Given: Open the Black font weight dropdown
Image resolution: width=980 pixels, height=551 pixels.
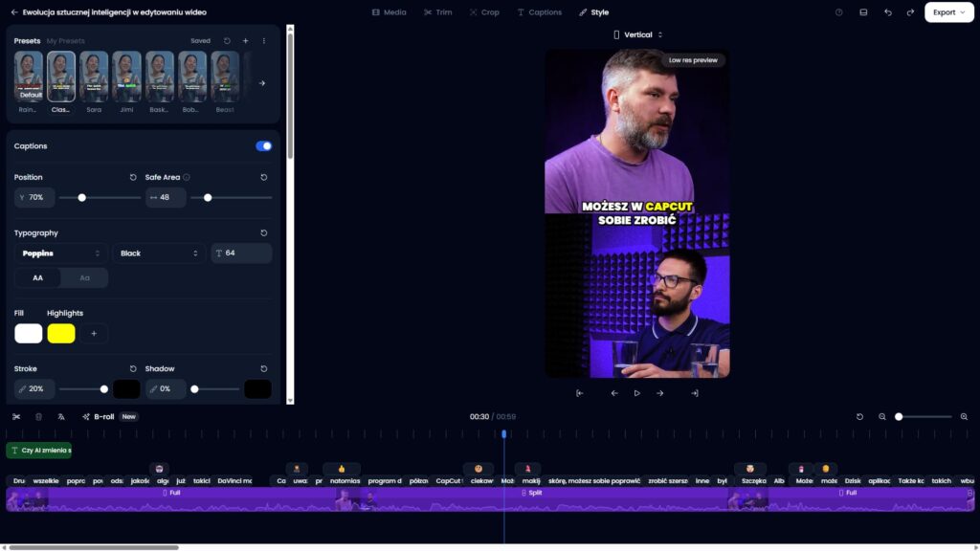Looking at the screenshot, I should [159, 253].
